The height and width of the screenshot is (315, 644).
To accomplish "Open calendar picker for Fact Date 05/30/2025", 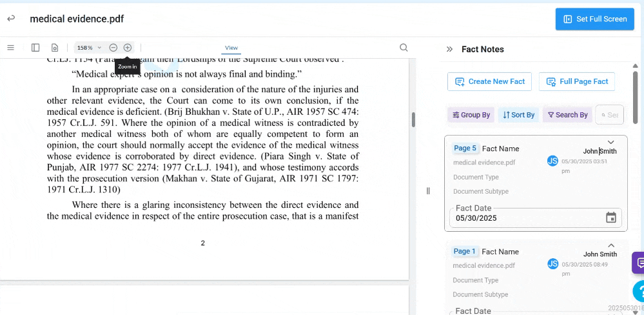I will click(x=611, y=218).
